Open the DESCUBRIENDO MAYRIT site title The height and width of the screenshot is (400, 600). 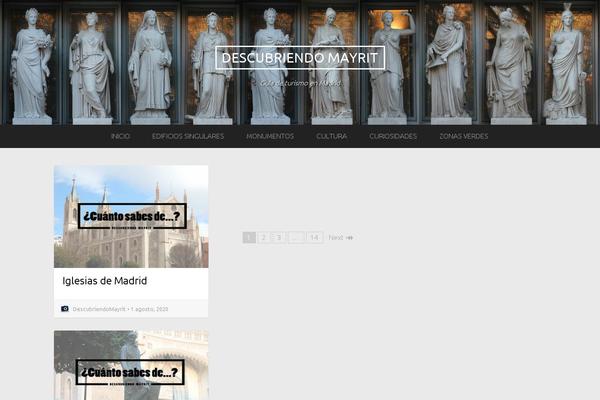click(300, 58)
